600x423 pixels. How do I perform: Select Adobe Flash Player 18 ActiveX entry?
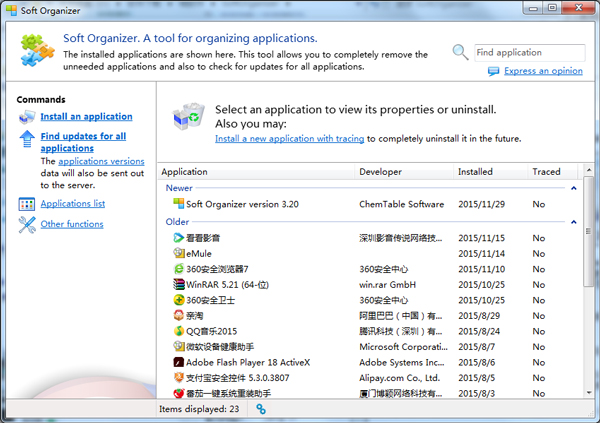pyautogui.click(x=248, y=363)
